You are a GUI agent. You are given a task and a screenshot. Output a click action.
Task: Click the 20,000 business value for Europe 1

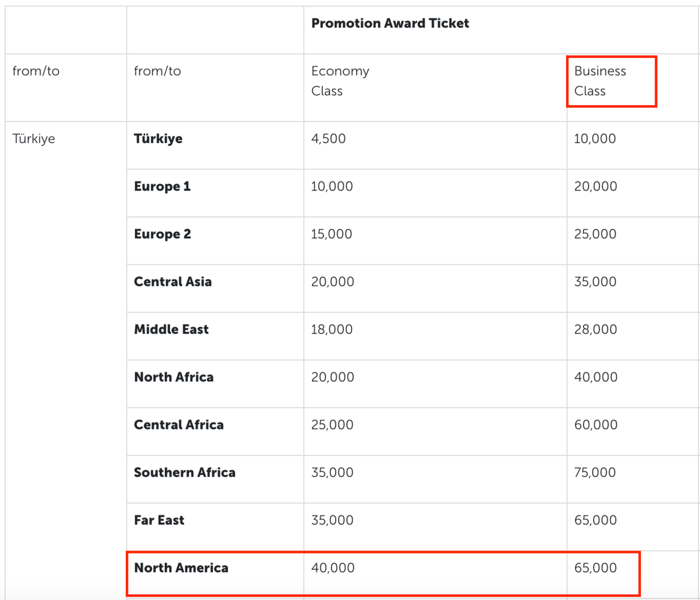[x=595, y=186]
